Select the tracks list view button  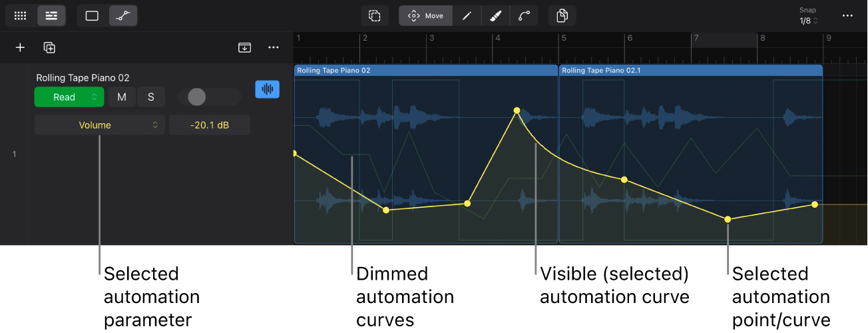click(x=51, y=15)
